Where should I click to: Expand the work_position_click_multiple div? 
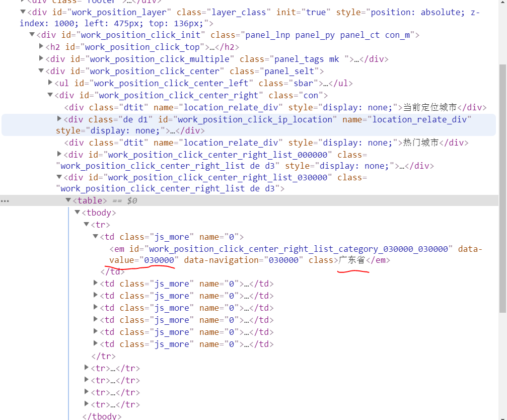point(41,58)
